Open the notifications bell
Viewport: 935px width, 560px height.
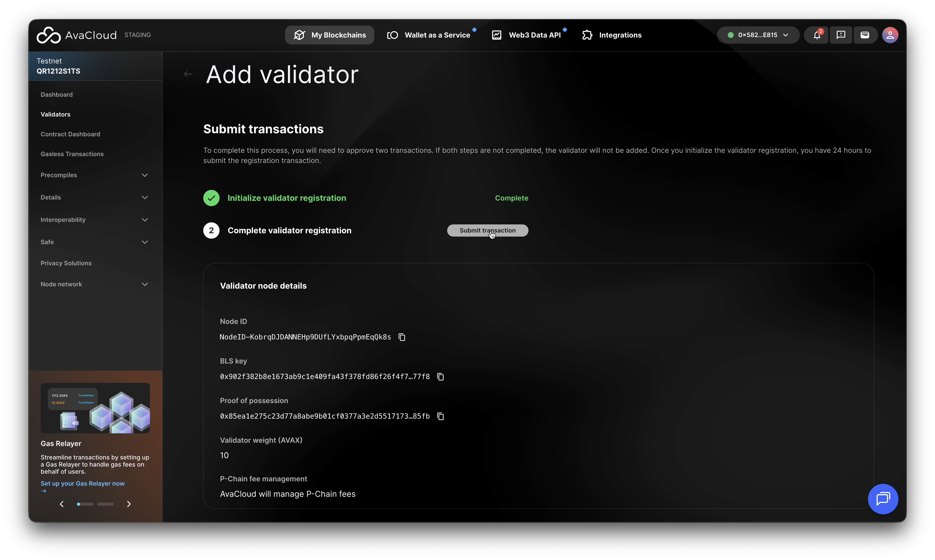[x=817, y=35]
